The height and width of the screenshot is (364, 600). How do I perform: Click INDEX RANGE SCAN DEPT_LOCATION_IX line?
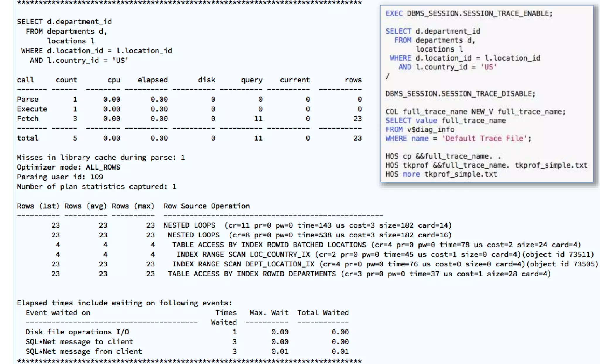point(243,264)
